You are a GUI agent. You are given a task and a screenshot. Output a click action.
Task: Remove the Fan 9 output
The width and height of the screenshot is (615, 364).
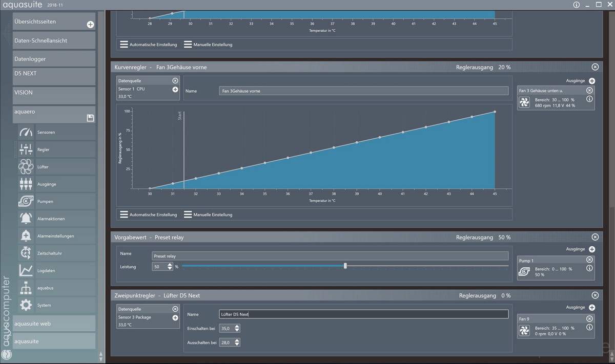pos(589,318)
